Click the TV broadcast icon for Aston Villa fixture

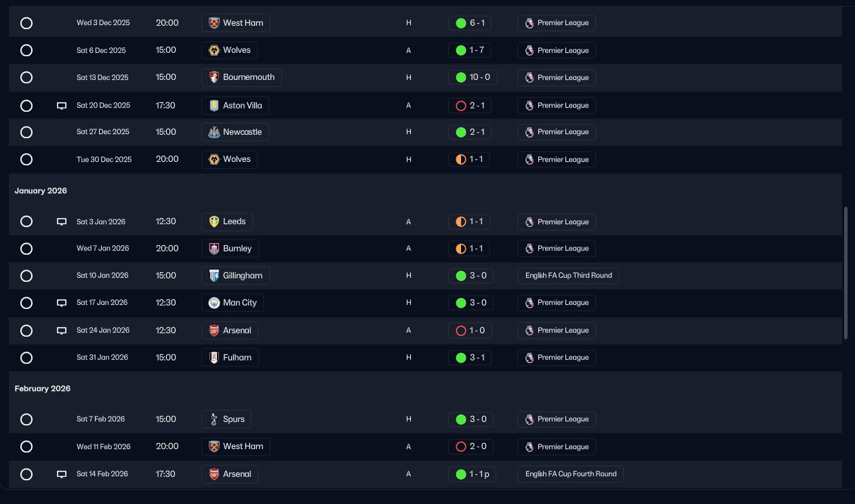coord(61,106)
